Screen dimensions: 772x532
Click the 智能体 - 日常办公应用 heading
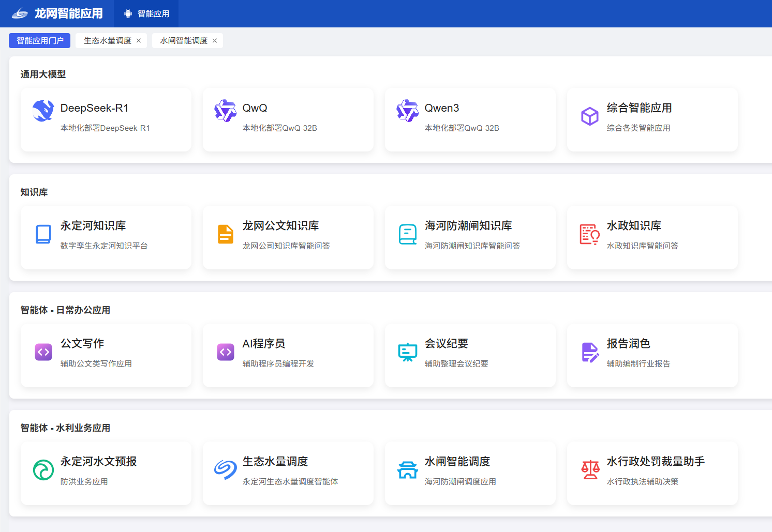point(65,310)
